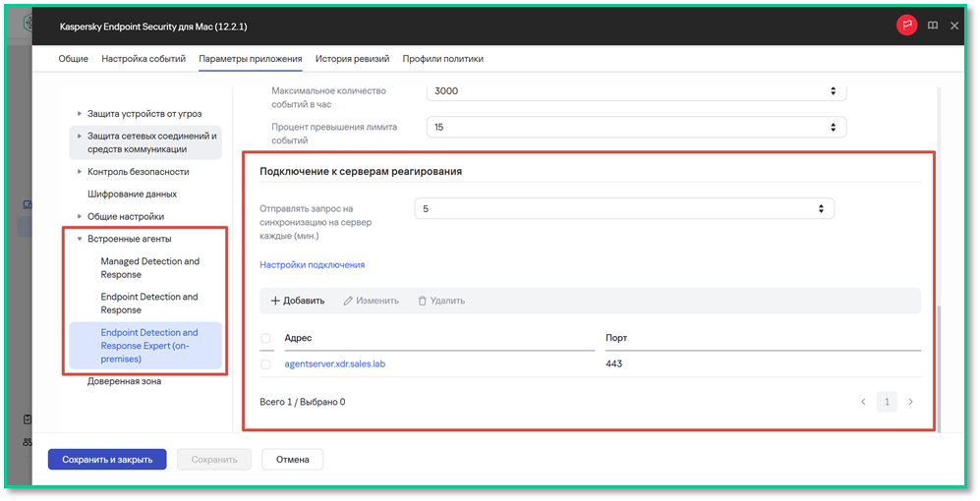
Task: Close the policy settings panel
Action: click(x=954, y=26)
